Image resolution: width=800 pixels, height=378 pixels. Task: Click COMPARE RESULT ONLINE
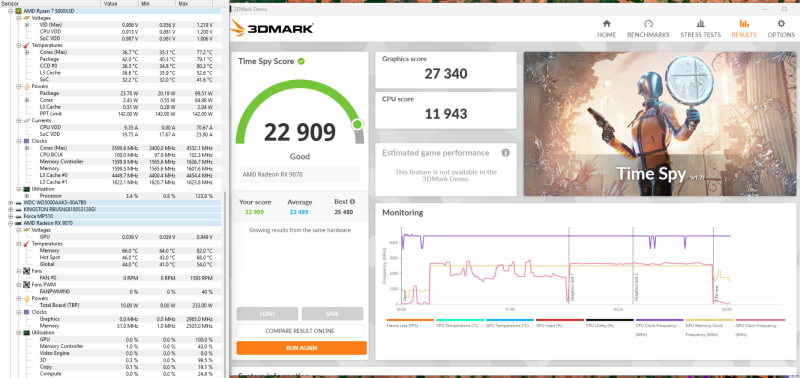(300, 331)
